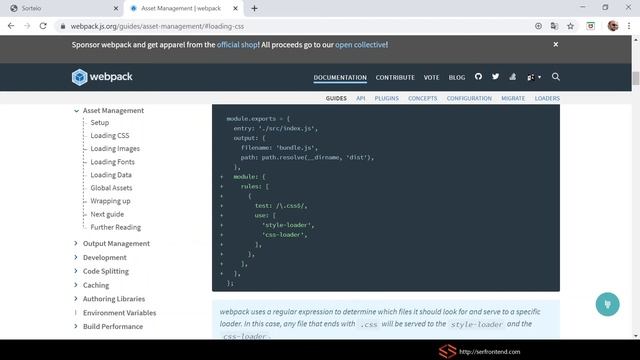Select the MIGRATE sub-navigation tab

pyautogui.click(x=513, y=98)
